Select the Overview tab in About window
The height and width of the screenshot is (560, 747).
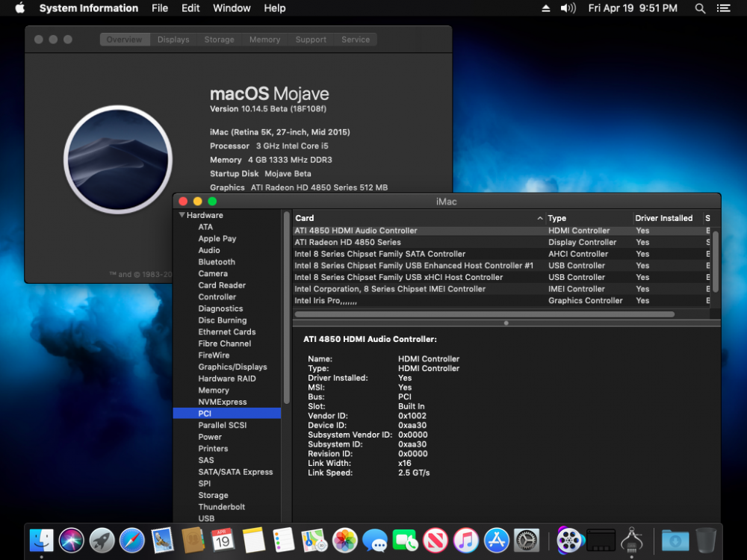124,40
